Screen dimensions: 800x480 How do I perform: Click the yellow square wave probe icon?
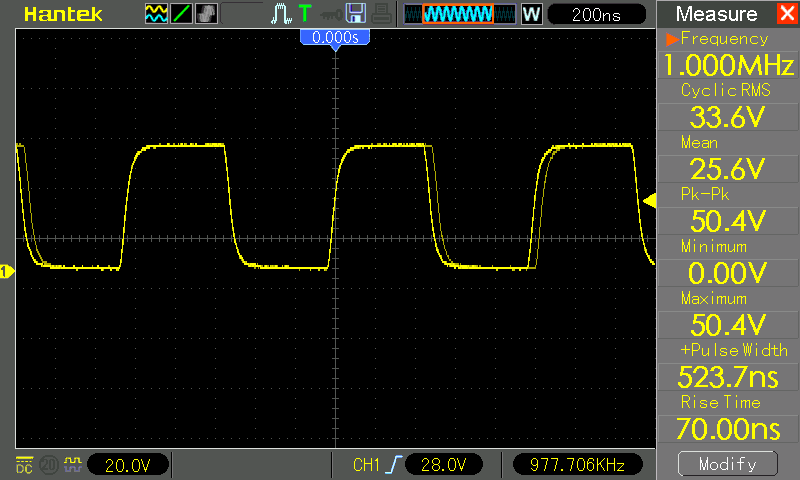click(72, 465)
